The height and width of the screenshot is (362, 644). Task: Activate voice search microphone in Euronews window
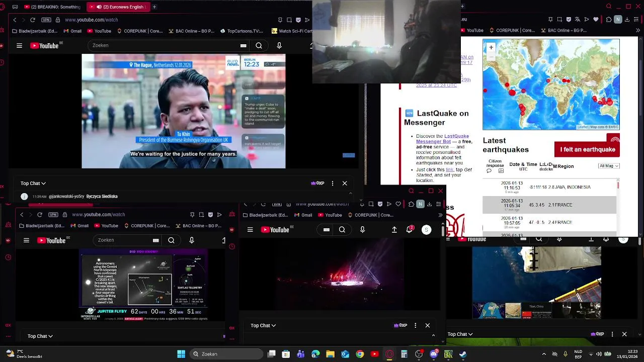279,46
